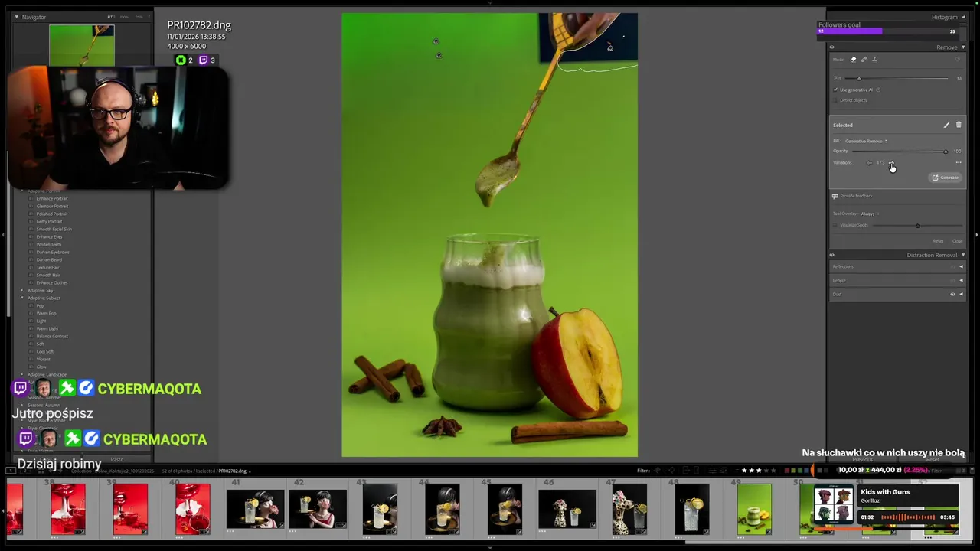The image size is (980, 551).
Task: Toggle Dust eye visibility icon
Action: tap(953, 294)
